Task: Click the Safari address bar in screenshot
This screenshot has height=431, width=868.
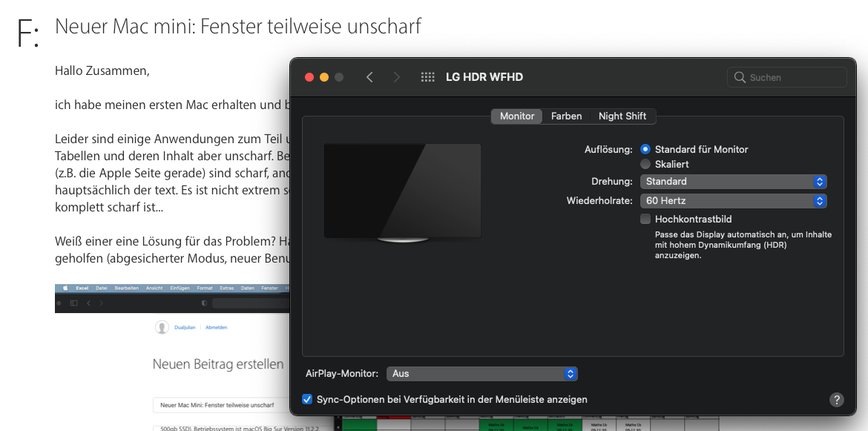Action: coord(251,303)
